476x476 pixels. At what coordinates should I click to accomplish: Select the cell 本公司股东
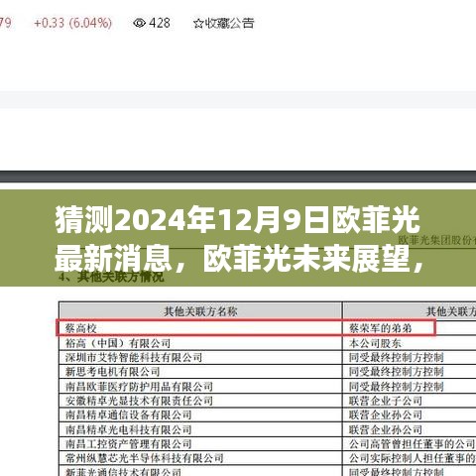pyautogui.click(x=375, y=343)
